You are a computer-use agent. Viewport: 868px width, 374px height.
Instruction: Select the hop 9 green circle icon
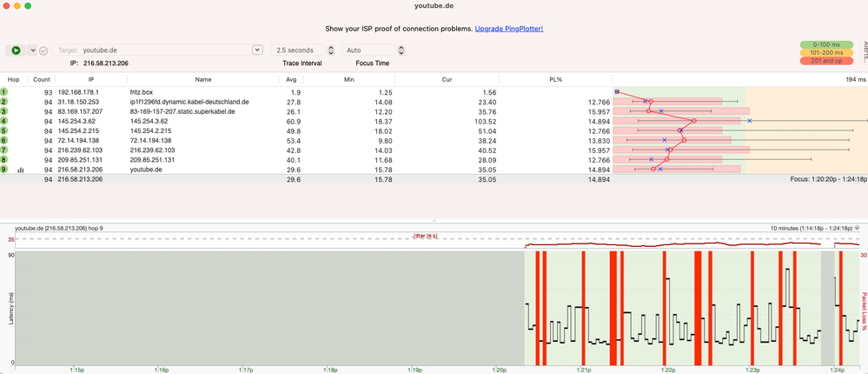pyautogui.click(x=3, y=170)
